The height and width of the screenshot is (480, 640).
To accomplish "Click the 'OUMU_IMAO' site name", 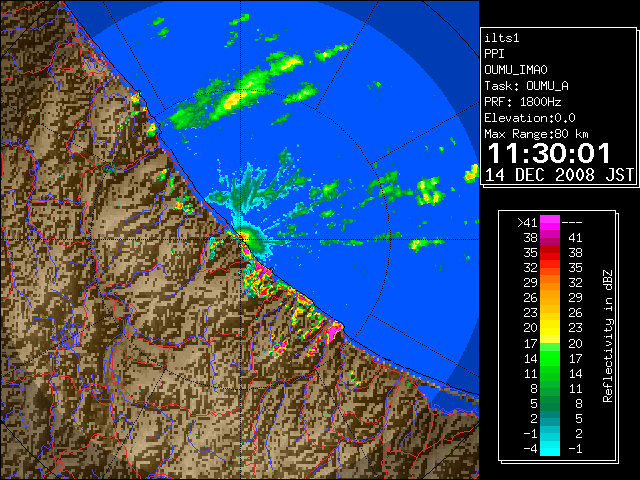I will 516,70.
